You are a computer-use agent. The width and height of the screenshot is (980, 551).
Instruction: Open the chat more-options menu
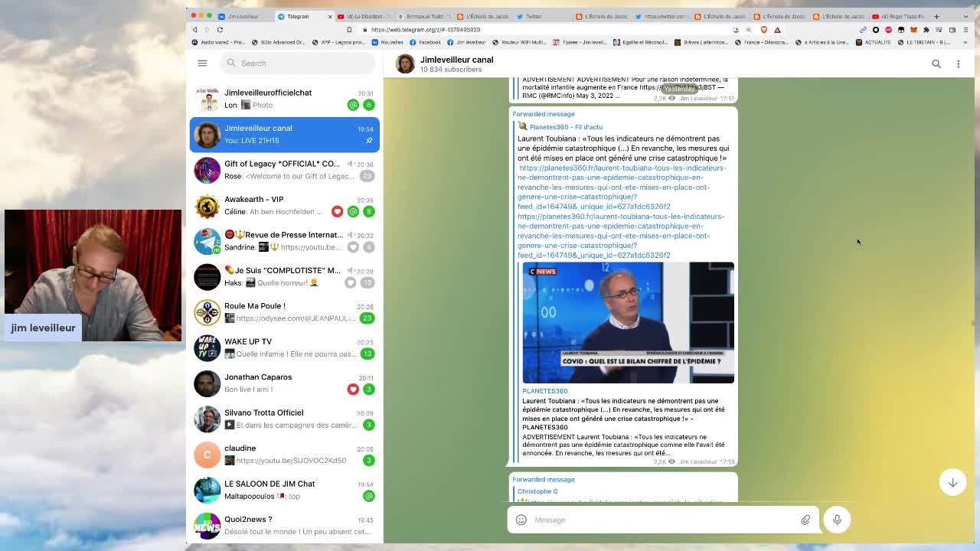(958, 64)
